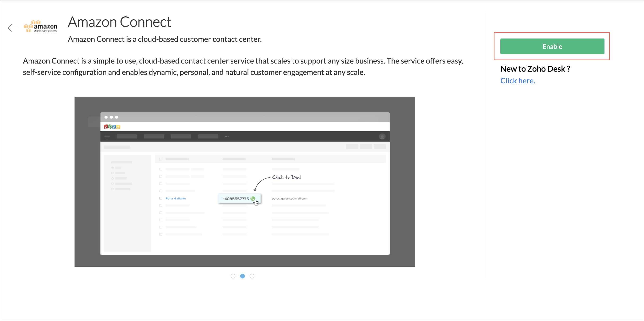This screenshot has height=321, width=644.
Task: Click the peter_gallante@mail.com email address
Action: pyautogui.click(x=289, y=198)
